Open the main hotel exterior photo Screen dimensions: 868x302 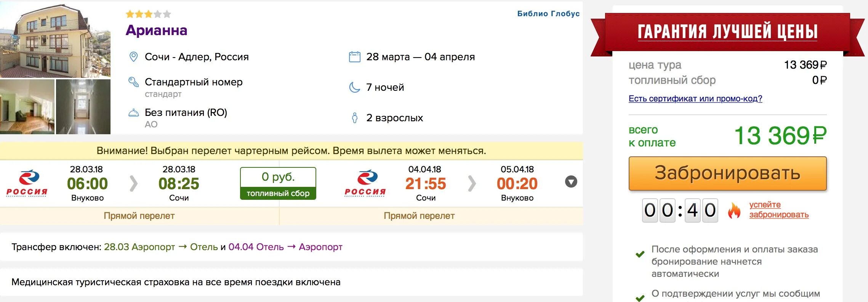point(55,40)
